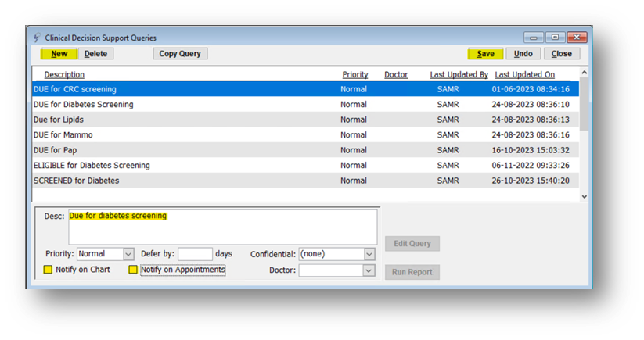Delete the selected query
The width and height of the screenshot is (644, 340).
95,54
